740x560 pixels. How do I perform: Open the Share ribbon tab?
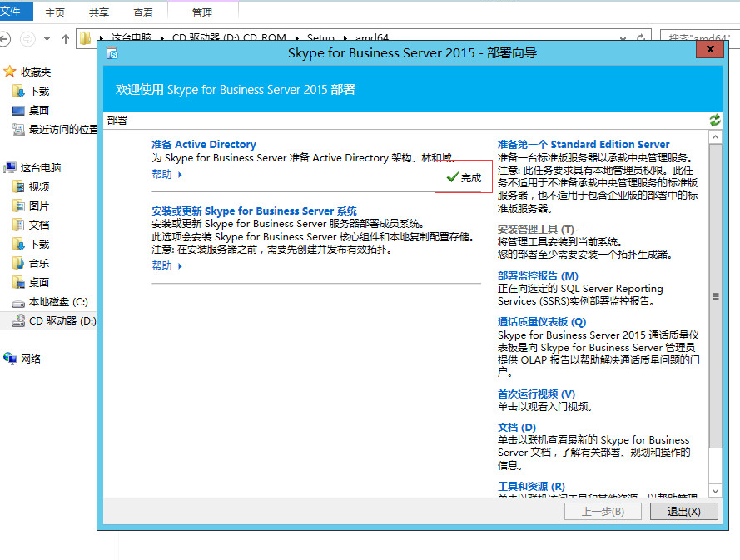tap(98, 12)
